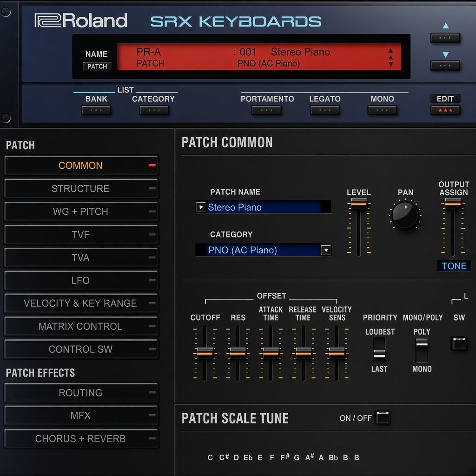Image resolution: width=476 pixels, height=476 pixels.
Task: Click the CUTOFF offset slider handle
Action: click(205, 353)
